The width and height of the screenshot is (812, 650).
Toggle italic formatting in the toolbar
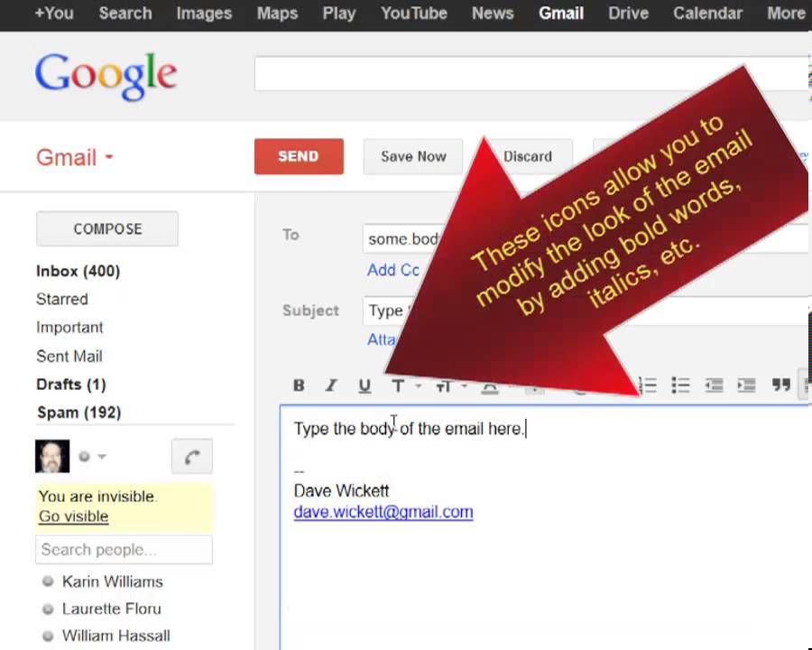pyautogui.click(x=331, y=385)
